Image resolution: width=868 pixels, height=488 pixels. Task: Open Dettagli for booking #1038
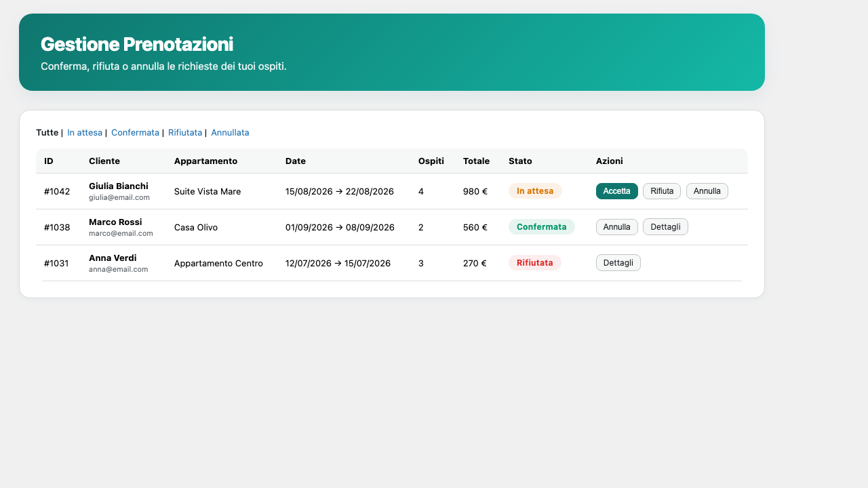665,227
